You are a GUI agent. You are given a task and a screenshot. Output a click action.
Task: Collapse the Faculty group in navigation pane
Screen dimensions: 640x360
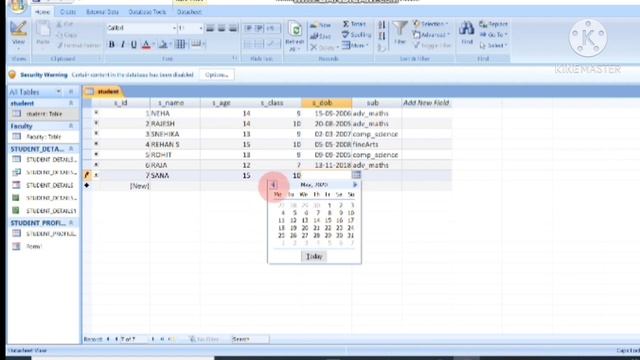pos(71,126)
